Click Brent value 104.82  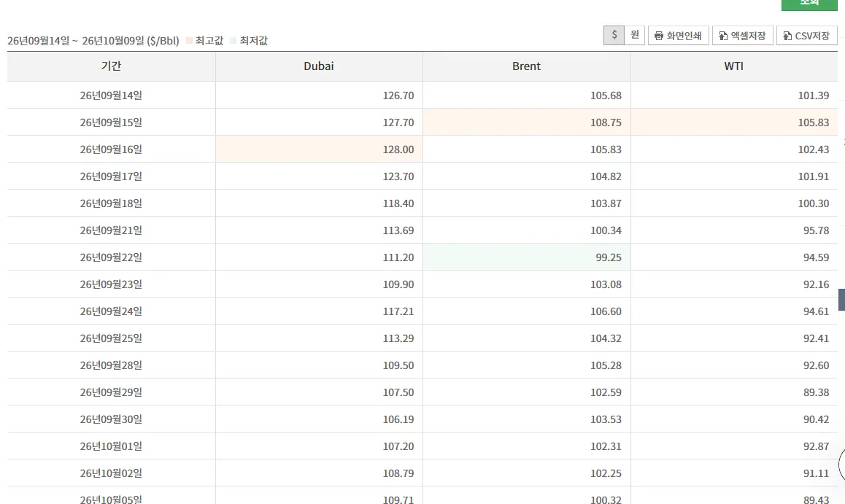tap(606, 176)
